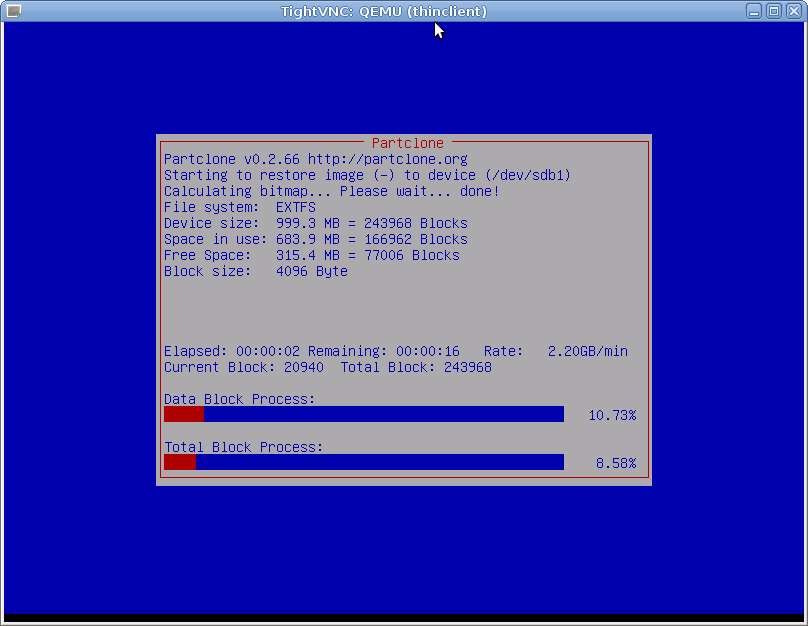The height and width of the screenshot is (626, 808).
Task: Click the 77006 Blocks value
Action: 412,256
